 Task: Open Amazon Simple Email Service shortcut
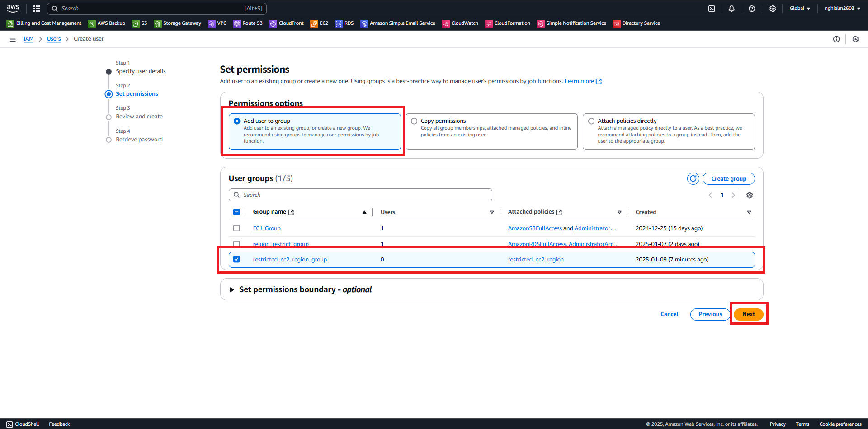(x=398, y=23)
